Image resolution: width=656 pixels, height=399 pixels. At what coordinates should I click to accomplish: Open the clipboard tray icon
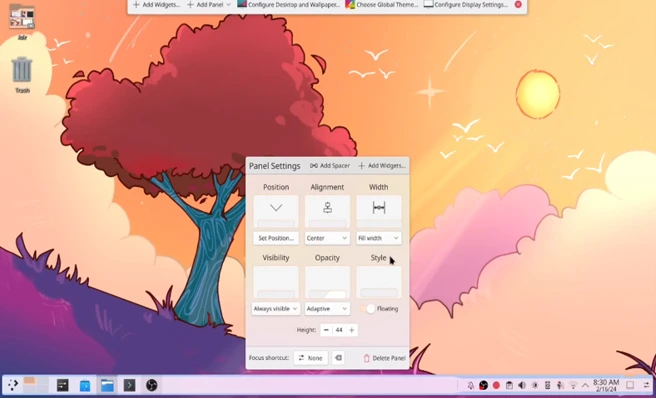click(x=509, y=385)
